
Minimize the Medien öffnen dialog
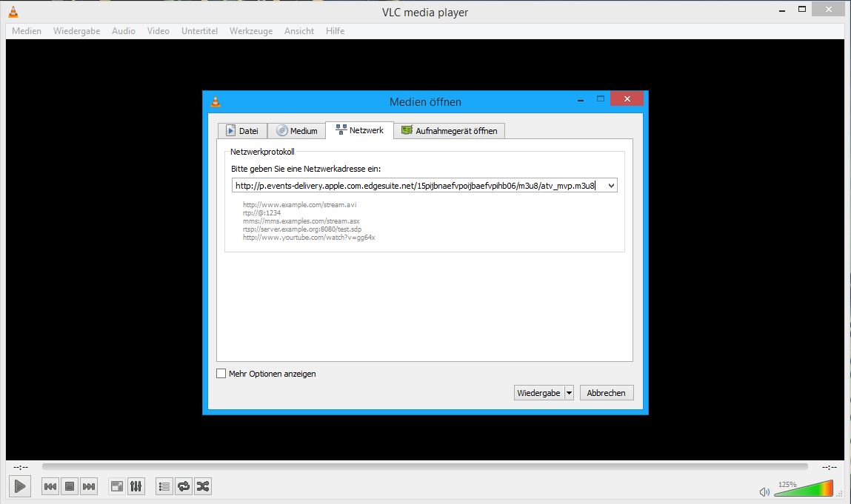click(581, 100)
